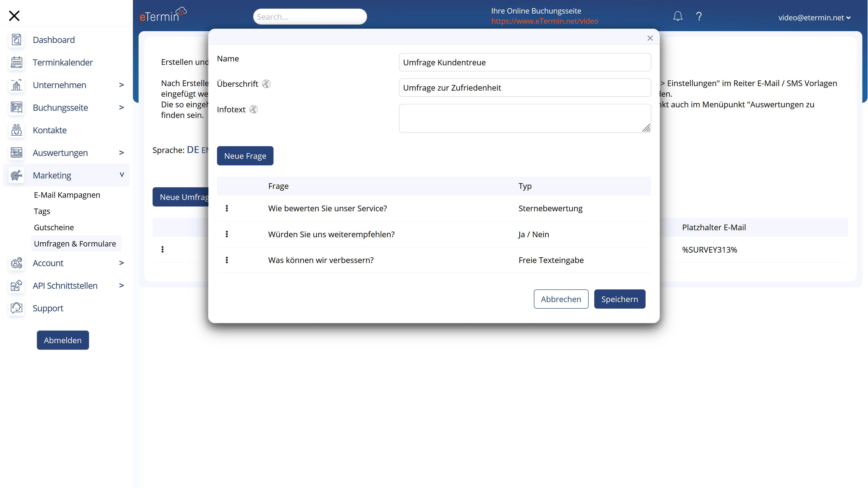Image resolution: width=868 pixels, height=488 pixels.
Task: Collapse the Marketing submenu arrow
Action: point(122,174)
